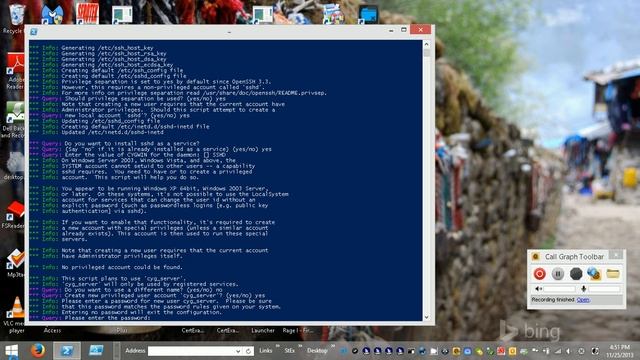Click Call Graph Toolbar title icon
The width and height of the screenshot is (640, 360).
point(536,256)
